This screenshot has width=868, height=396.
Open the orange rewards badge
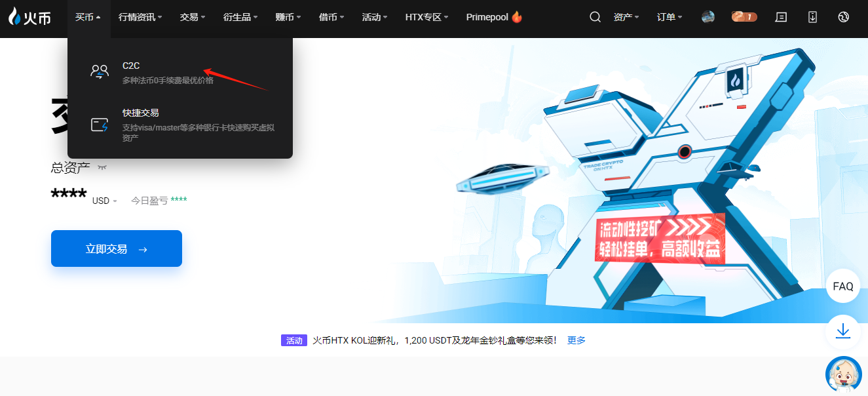(744, 18)
